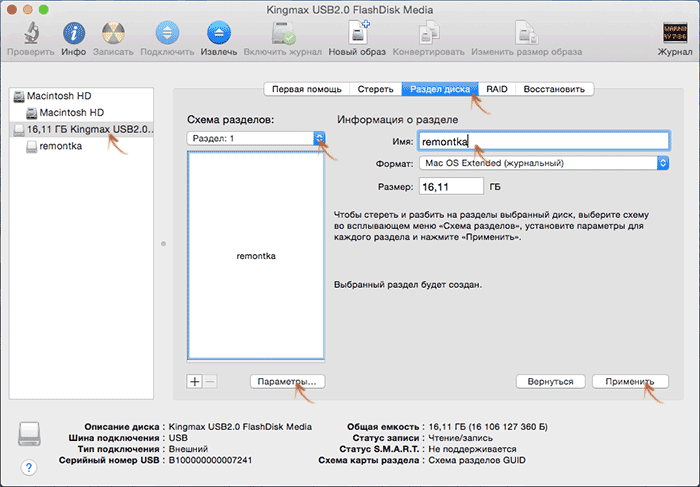The width and height of the screenshot is (700, 487).
Task: Switch to the Стереть tab
Action: 375,89
